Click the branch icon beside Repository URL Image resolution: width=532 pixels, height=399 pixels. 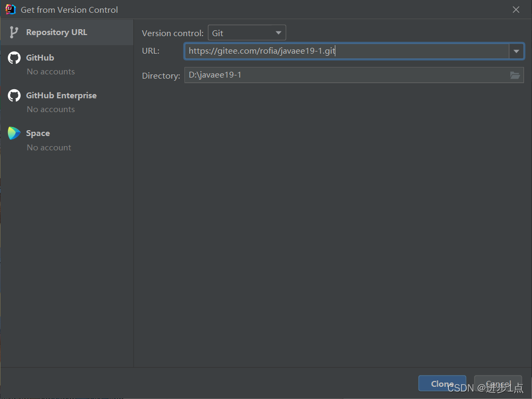[14, 32]
